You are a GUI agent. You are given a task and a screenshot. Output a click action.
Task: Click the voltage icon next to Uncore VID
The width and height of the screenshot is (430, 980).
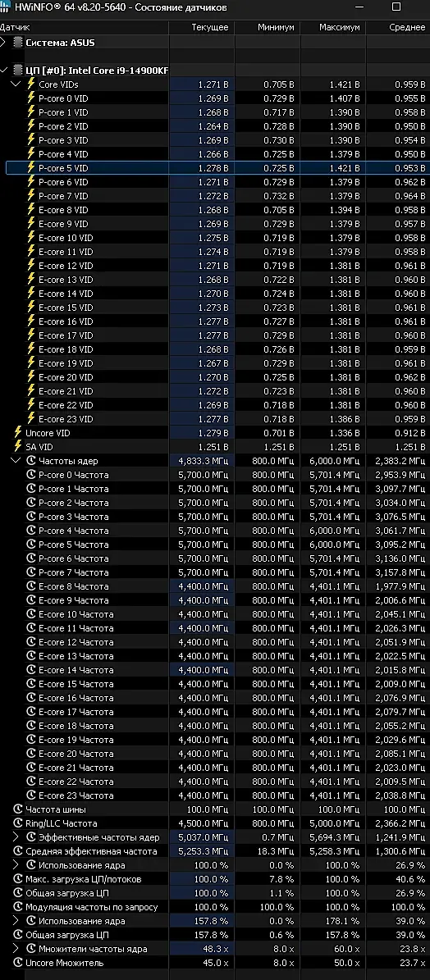(18, 432)
